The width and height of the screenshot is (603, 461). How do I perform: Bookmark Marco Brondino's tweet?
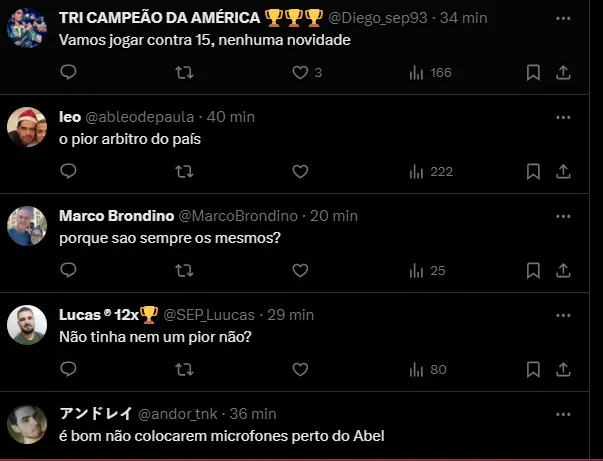point(533,270)
